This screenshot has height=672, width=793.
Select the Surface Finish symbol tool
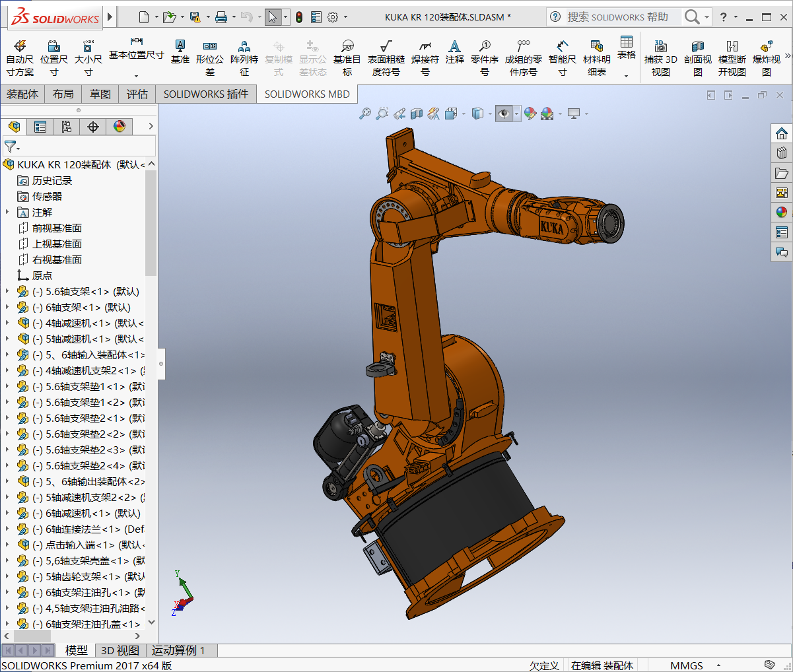point(386,57)
